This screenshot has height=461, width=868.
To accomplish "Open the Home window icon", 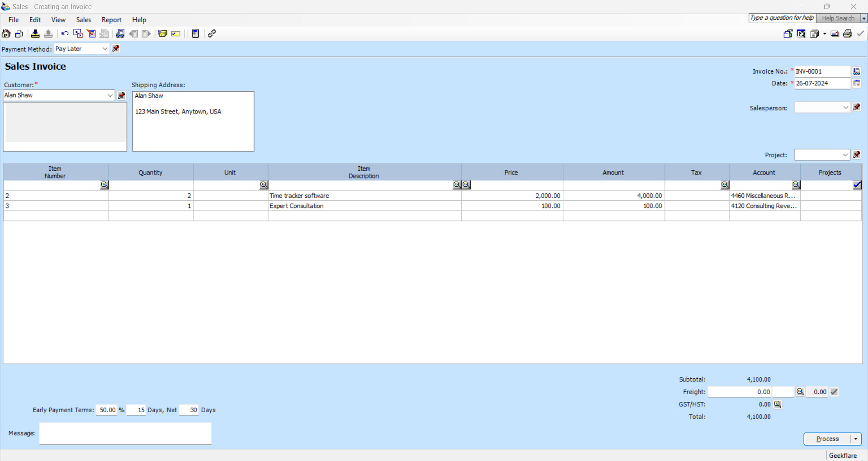I will pyautogui.click(x=6, y=33).
